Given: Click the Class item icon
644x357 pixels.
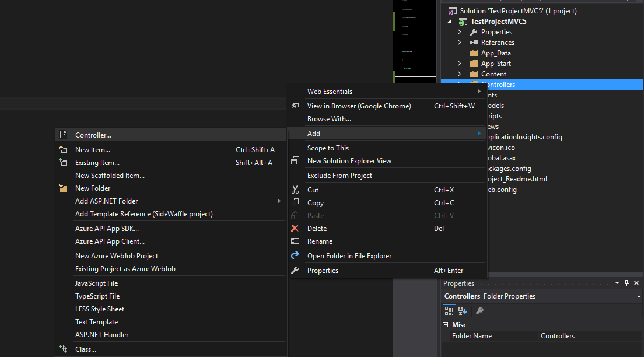Looking at the screenshot, I should click(63, 349).
